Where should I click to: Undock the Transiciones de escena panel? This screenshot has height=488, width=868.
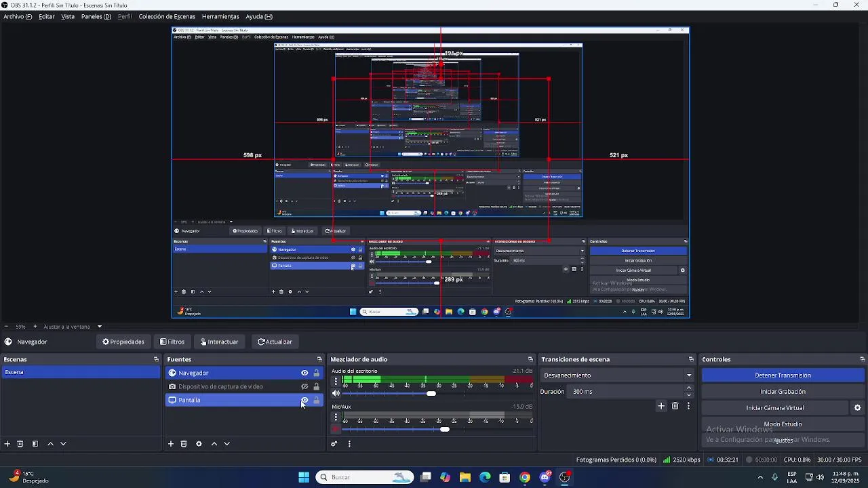tap(691, 359)
